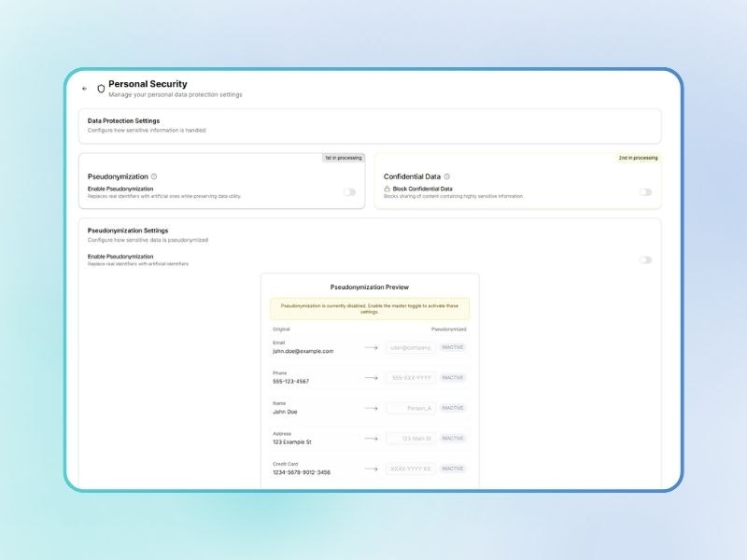Click the Pseudonymization Settings heading
Viewport: 747px width, 560px height.
coord(128,231)
